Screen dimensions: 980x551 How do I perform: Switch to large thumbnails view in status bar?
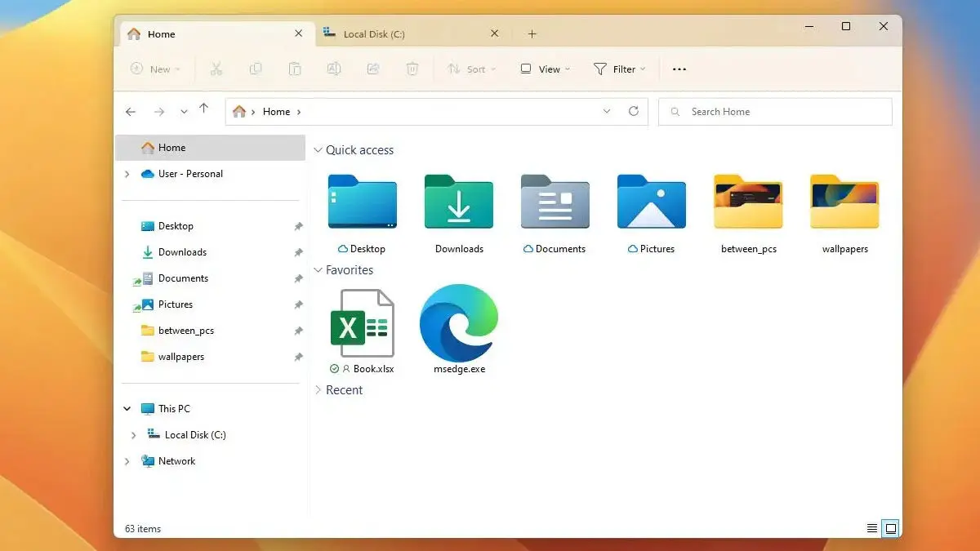[x=890, y=528]
